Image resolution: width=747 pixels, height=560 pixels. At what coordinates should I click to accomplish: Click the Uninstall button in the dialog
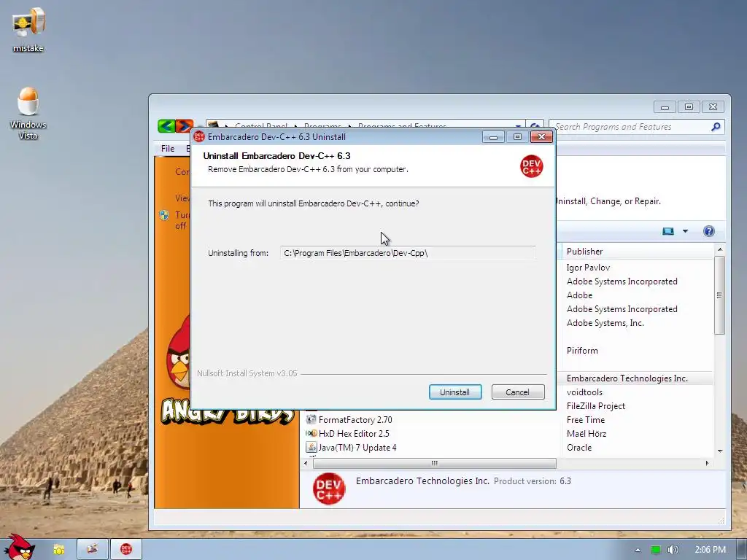click(455, 392)
